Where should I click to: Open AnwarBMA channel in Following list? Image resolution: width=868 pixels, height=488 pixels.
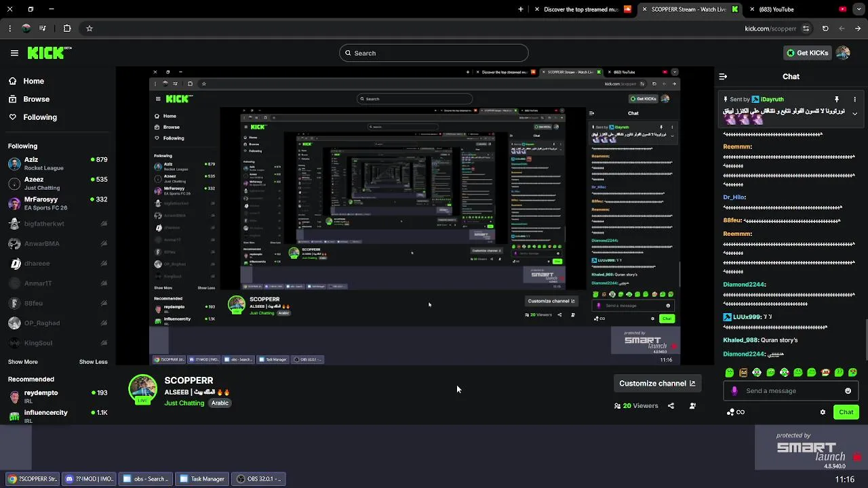click(58, 243)
